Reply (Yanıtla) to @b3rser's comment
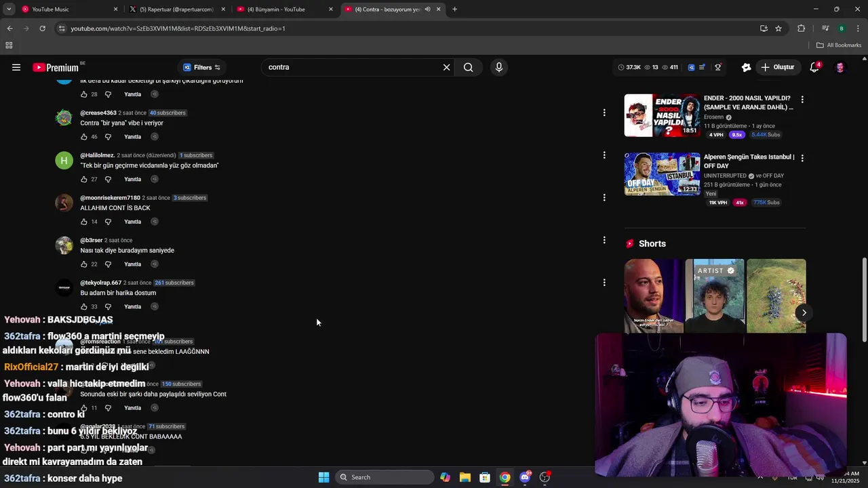 coord(133,264)
